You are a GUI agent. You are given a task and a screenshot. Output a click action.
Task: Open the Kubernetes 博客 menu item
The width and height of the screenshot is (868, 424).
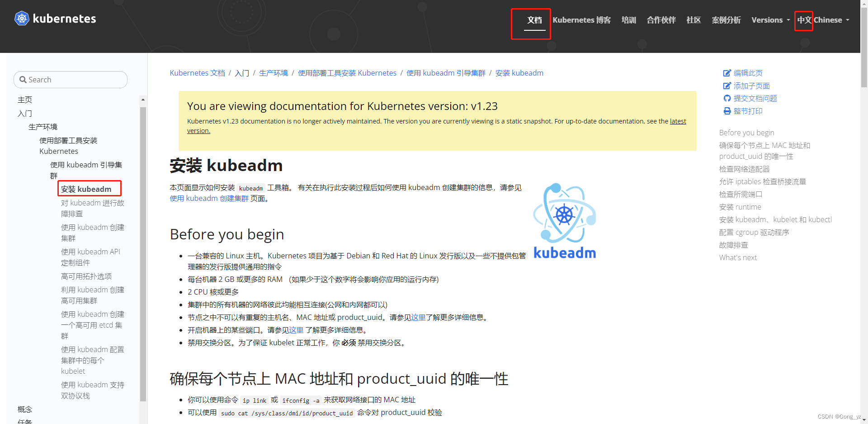point(581,20)
